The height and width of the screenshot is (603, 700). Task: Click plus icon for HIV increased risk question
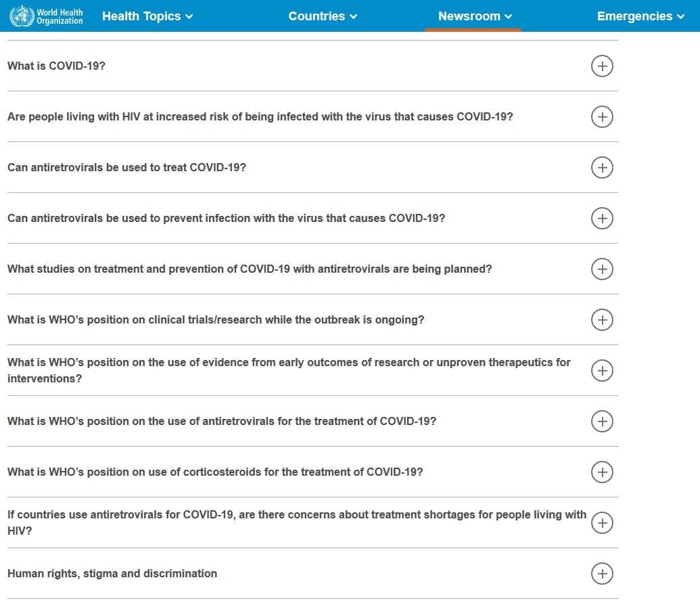pos(602,116)
